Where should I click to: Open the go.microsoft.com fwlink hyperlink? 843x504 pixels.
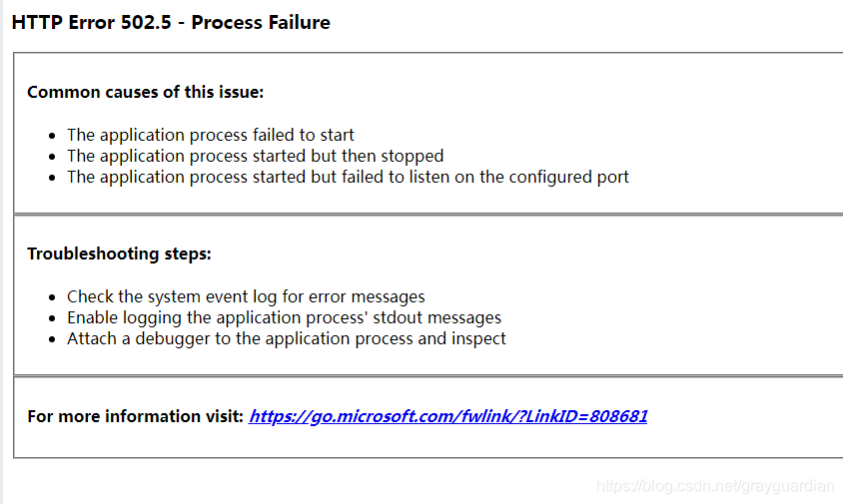pyautogui.click(x=447, y=416)
